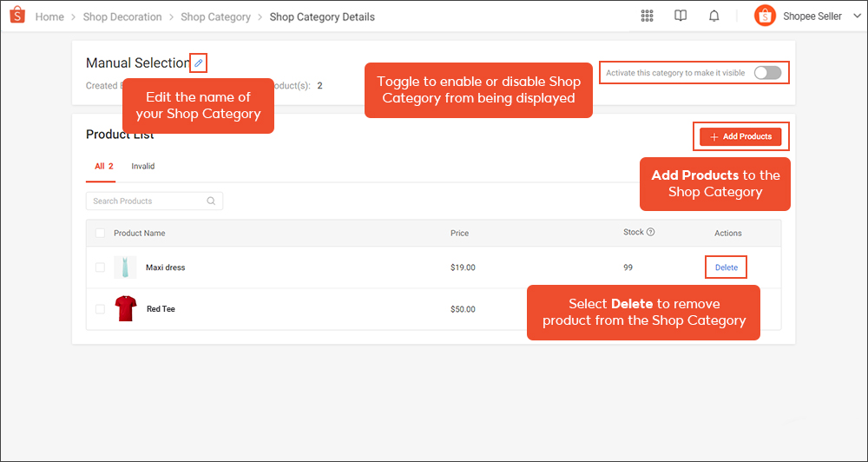The image size is (868, 462).
Task: Click the Actions column header
Action: coord(728,234)
